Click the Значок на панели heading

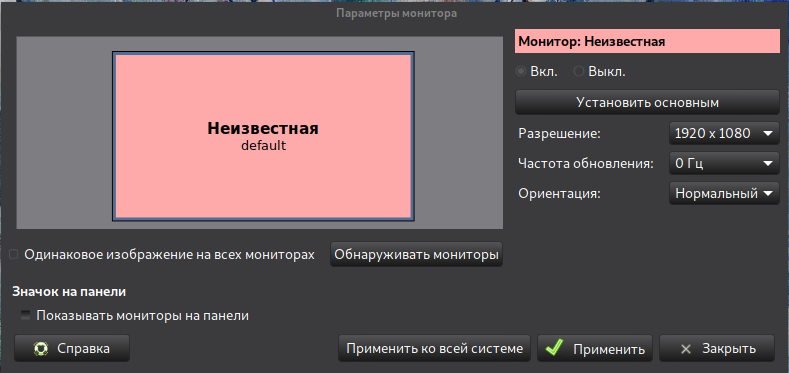coord(69,291)
